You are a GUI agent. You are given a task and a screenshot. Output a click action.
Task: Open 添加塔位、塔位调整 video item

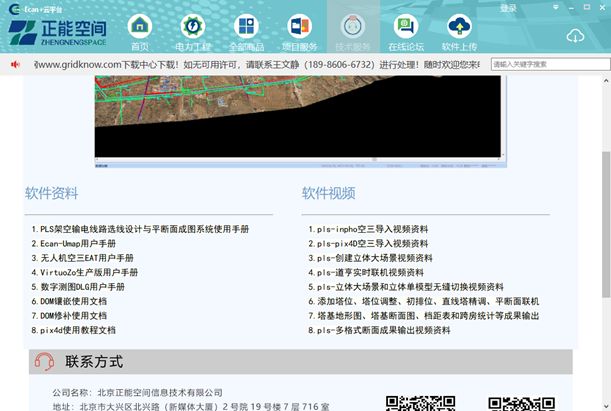click(424, 301)
